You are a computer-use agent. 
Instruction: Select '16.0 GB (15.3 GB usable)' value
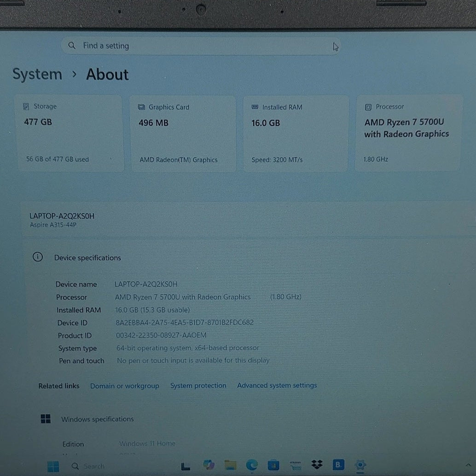152,310
